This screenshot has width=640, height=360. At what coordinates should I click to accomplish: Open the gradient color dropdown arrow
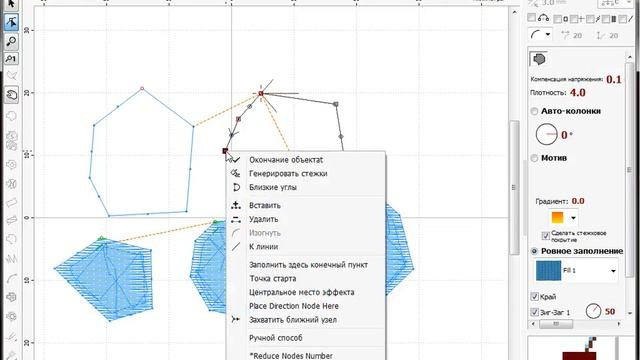click(x=573, y=218)
